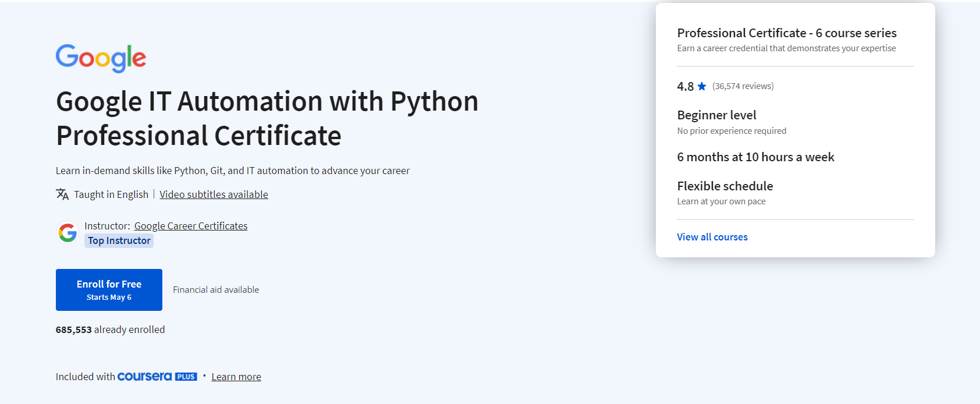Click the Included with label
The width and height of the screenshot is (980, 404).
(86, 377)
